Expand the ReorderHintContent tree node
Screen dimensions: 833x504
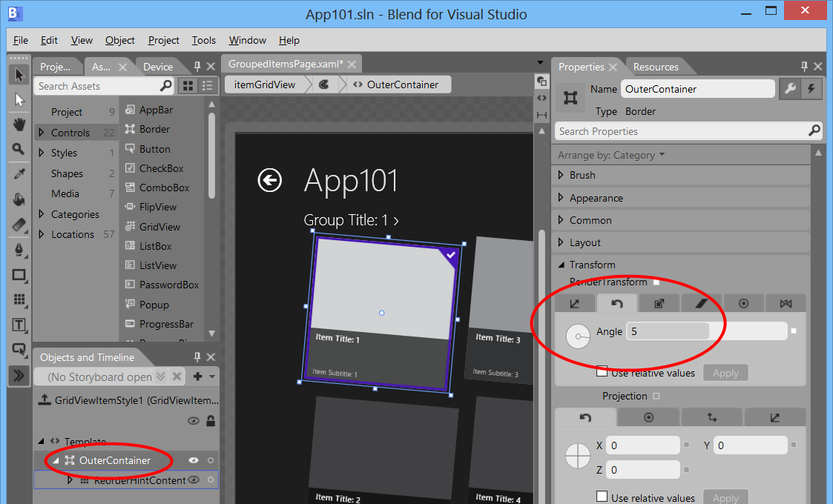click(x=70, y=480)
